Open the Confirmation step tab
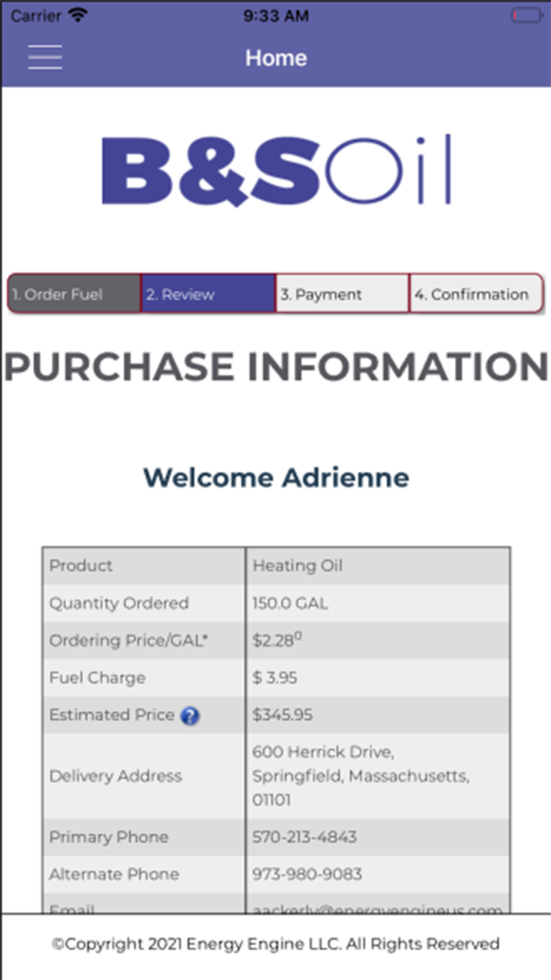The height and width of the screenshot is (980, 551). [x=475, y=295]
